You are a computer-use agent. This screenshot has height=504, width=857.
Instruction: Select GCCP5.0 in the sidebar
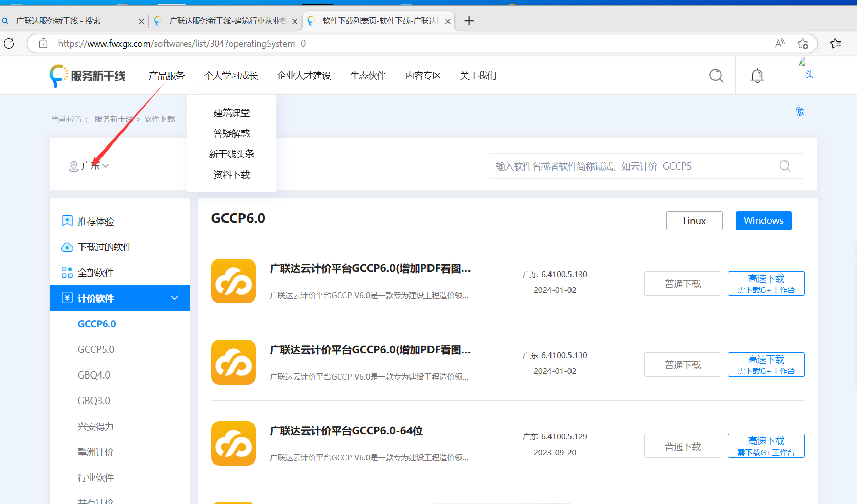[96, 349]
